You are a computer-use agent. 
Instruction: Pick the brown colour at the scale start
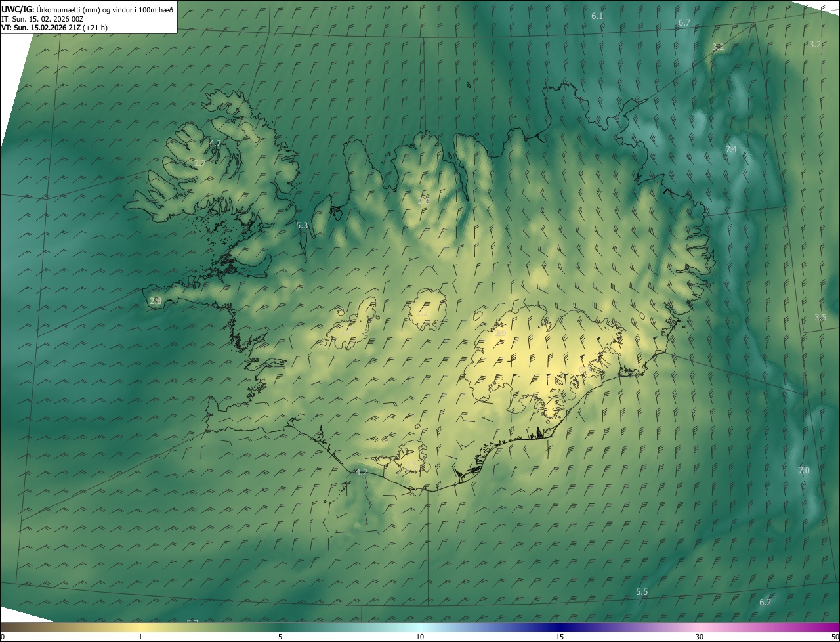point(5,628)
